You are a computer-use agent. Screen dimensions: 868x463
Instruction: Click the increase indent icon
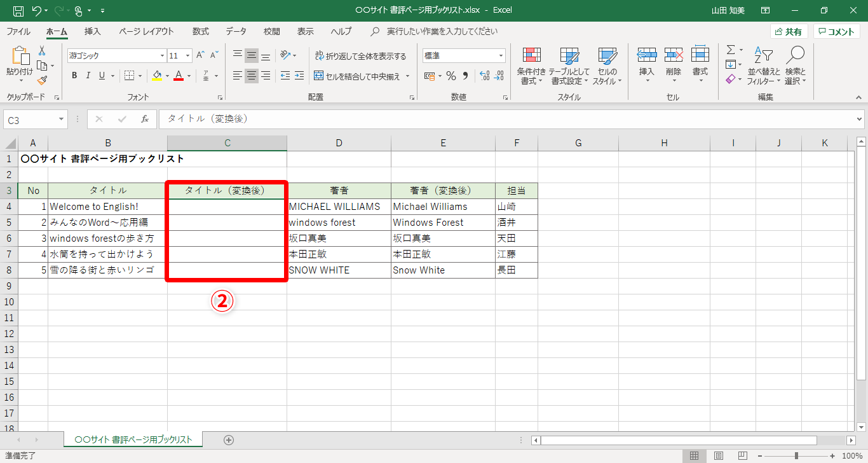(299, 76)
